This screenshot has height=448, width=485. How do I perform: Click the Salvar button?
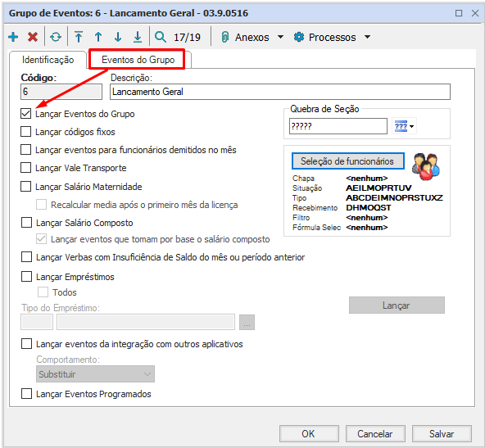click(442, 433)
